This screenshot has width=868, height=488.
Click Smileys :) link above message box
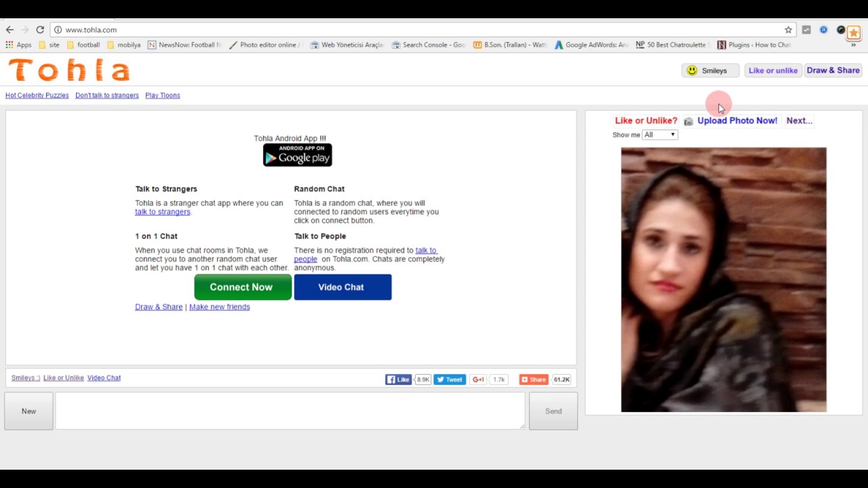26,378
